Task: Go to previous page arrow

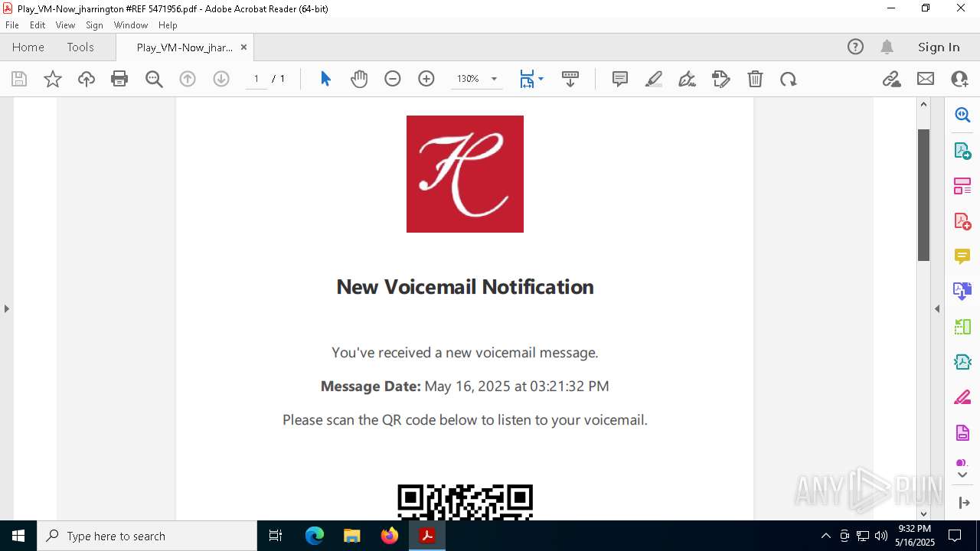Action: point(188,79)
